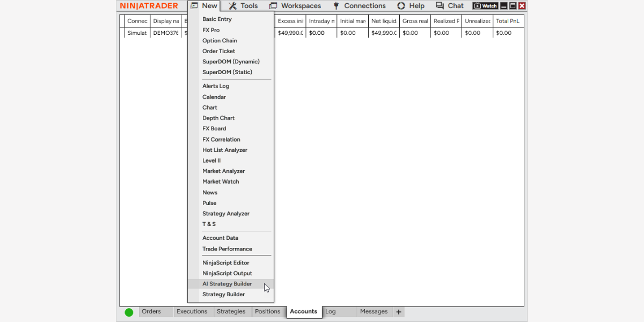
Task: Click the Display name column header
Action: [x=165, y=21]
